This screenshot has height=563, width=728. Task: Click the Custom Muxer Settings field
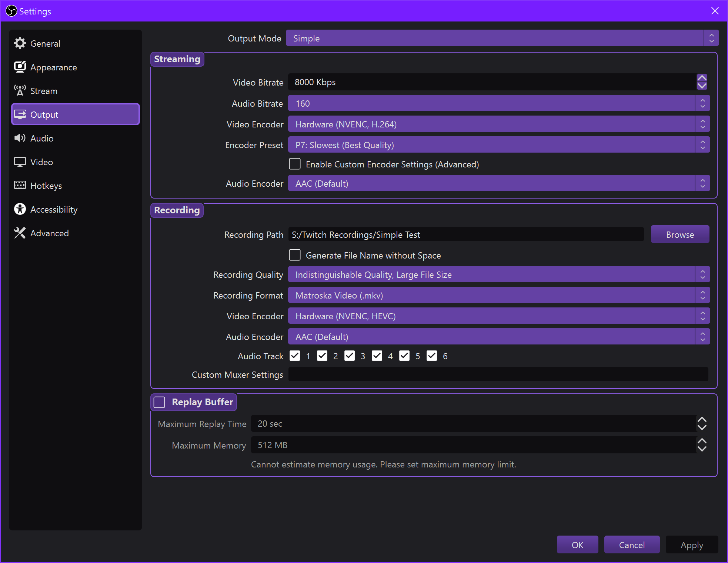coord(498,374)
